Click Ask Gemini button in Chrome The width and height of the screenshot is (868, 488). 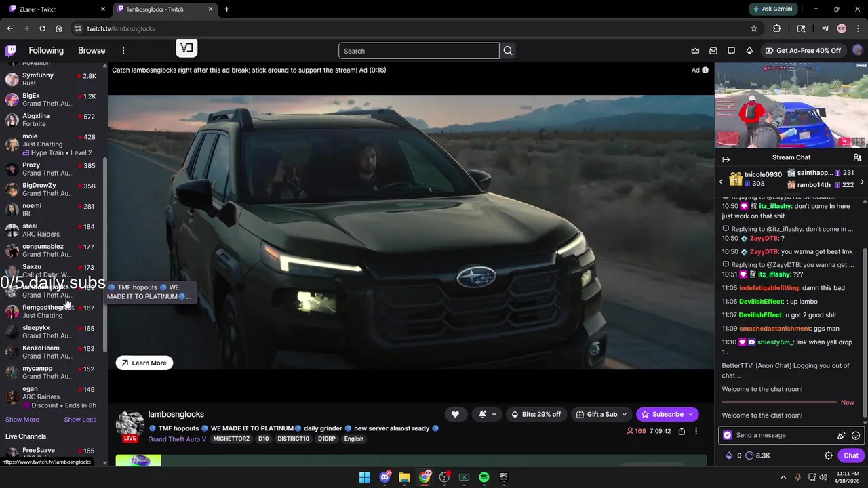[772, 9]
